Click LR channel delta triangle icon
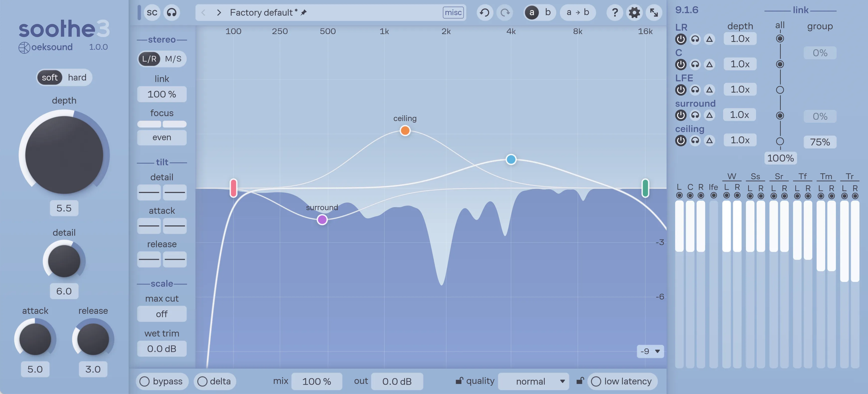Image resolution: width=868 pixels, height=394 pixels. tap(710, 39)
